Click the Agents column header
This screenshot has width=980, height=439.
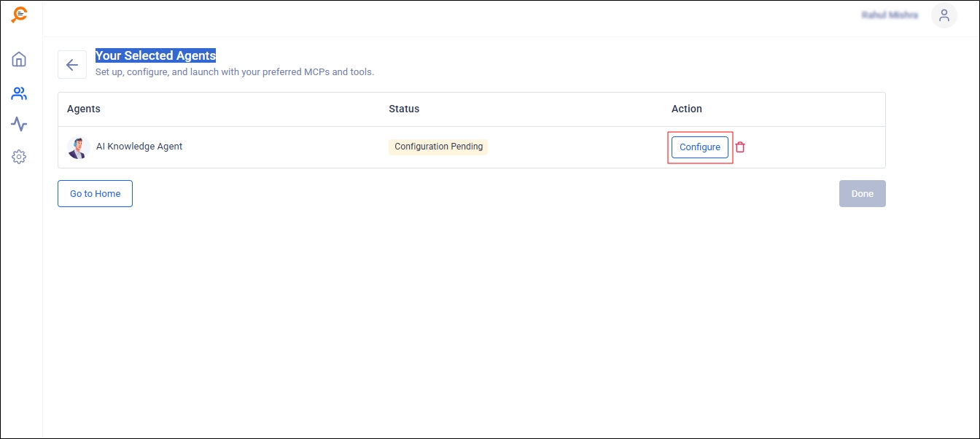click(84, 109)
